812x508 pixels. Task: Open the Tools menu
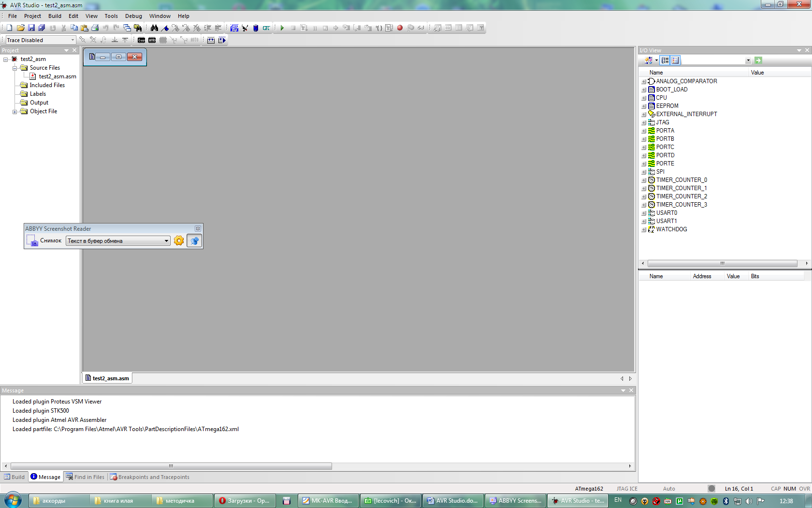(x=111, y=16)
